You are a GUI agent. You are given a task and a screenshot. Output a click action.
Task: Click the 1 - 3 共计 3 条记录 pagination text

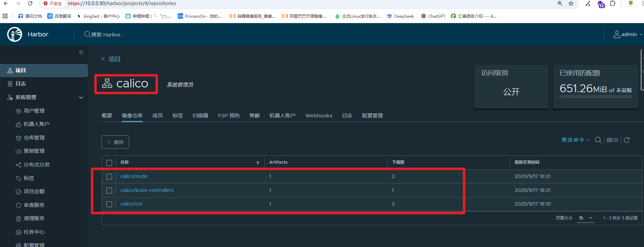tap(621, 218)
